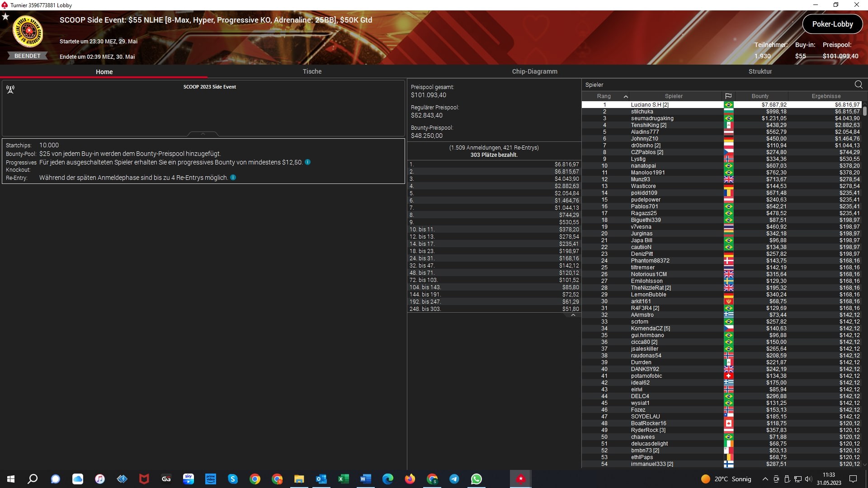Open Firefox from the taskbar
The width and height of the screenshot is (868, 488).
[x=410, y=479]
